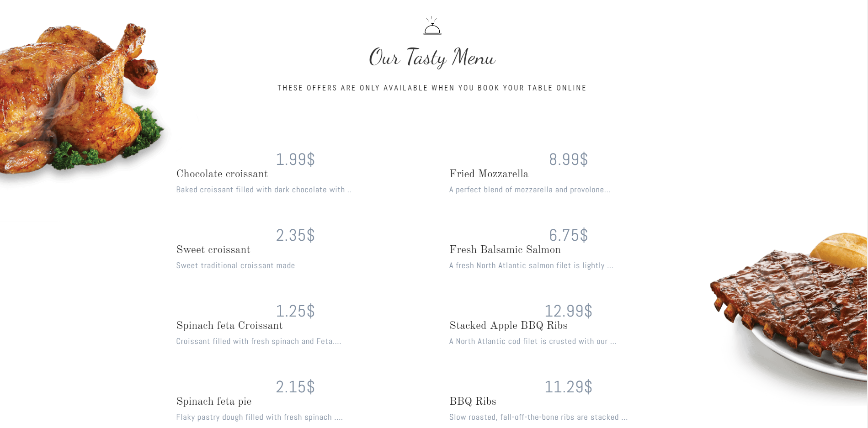This screenshot has height=428, width=868.
Task: Click the book your table online subtitle
Action: (432, 88)
